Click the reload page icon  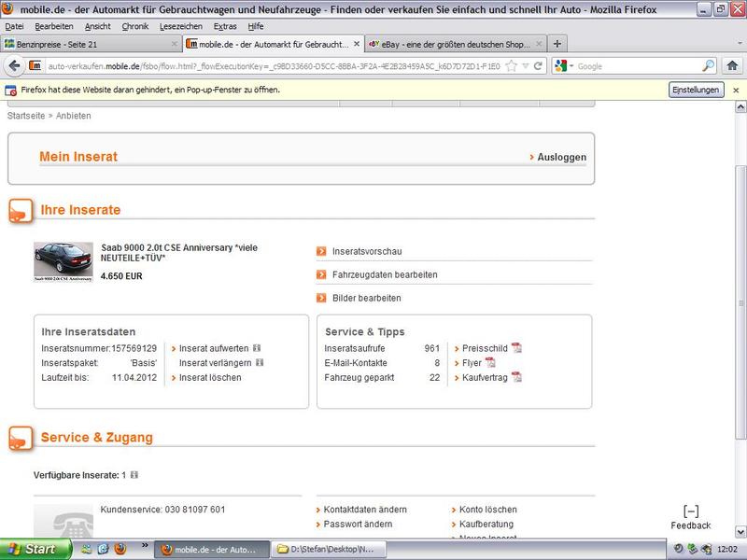(538, 66)
